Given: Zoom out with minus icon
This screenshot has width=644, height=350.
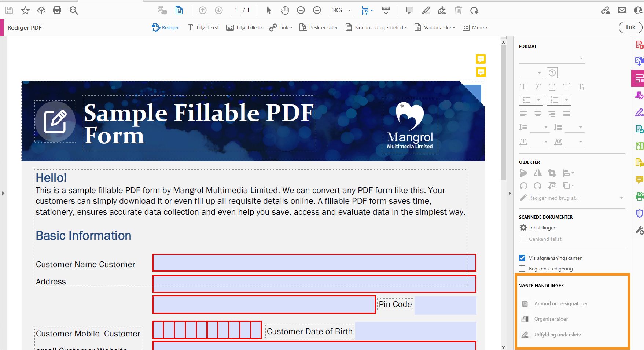Looking at the screenshot, I should (301, 10).
